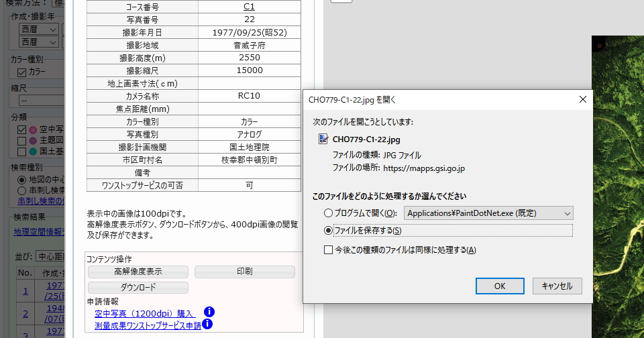Click the 枝幸郡中頓別町 municipality cell
This screenshot has width=644, height=338.
point(250,160)
